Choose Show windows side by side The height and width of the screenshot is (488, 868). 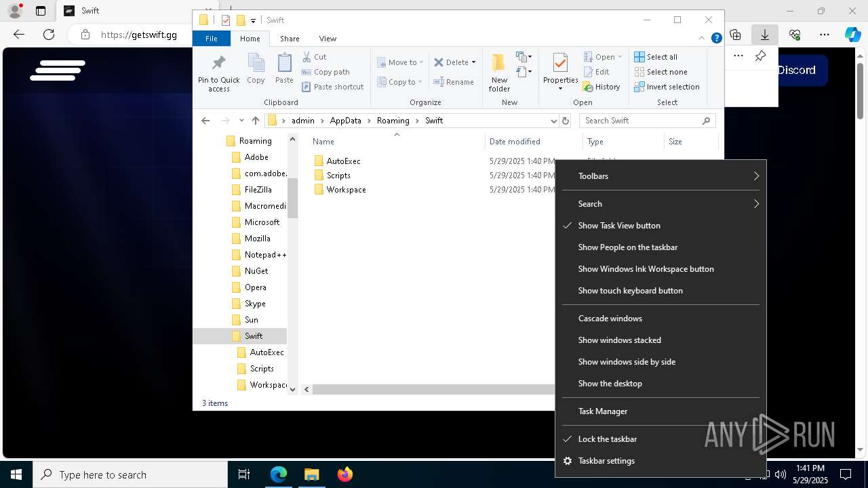coord(660,362)
